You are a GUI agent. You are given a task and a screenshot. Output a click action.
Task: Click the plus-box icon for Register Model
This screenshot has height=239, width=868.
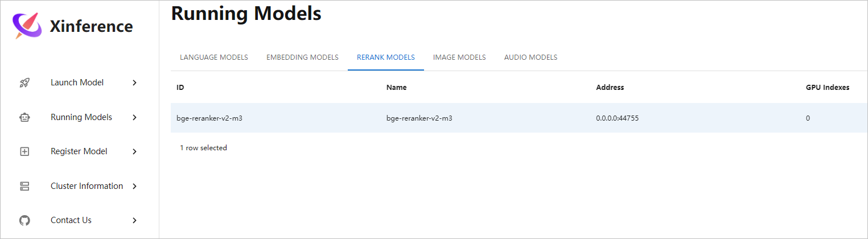click(24, 151)
